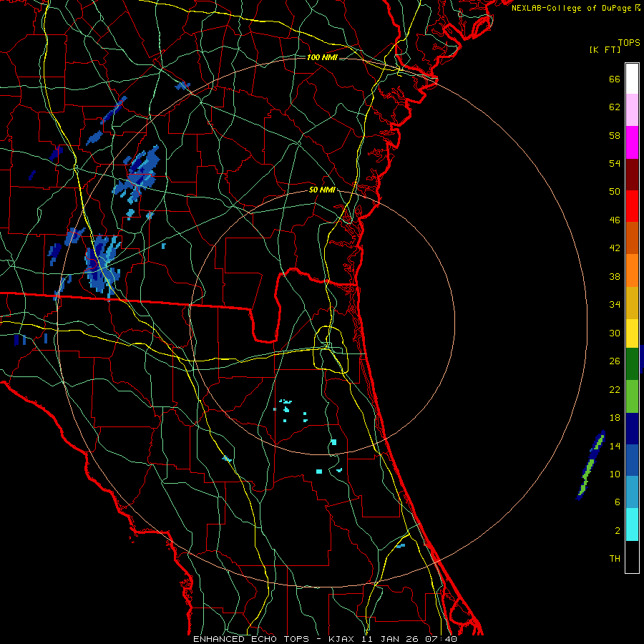This screenshot has height=644, width=644.
Task: Click the 66 value on the legend
Action: coord(615,79)
